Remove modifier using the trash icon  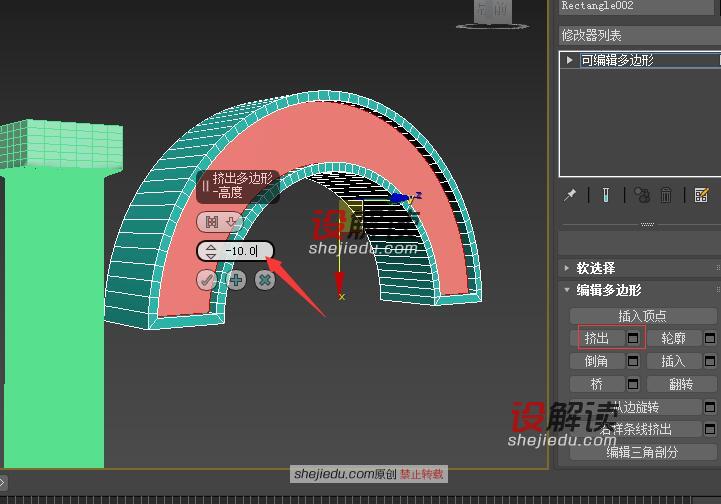tap(664, 195)
